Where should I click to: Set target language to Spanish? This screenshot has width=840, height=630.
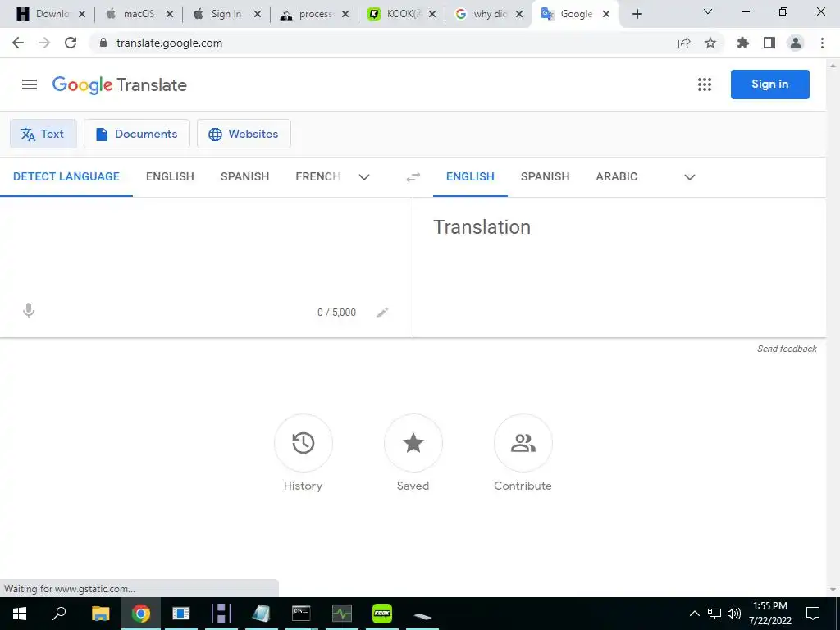click(545, 177)
